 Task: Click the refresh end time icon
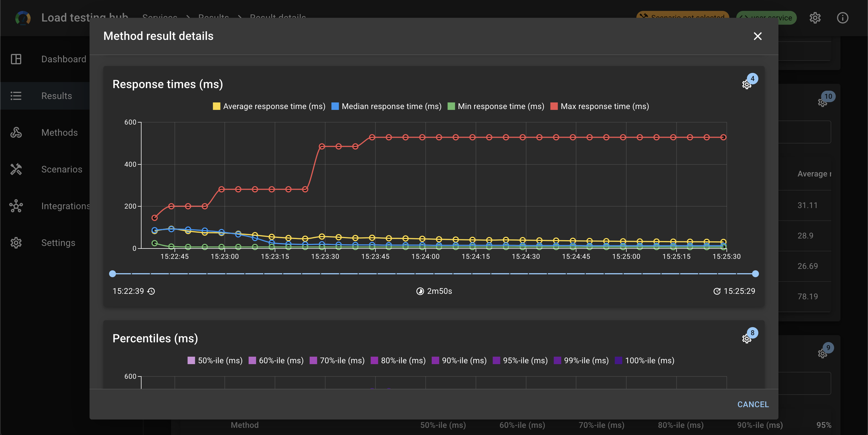pyautogui.click(x=717, y=291)
